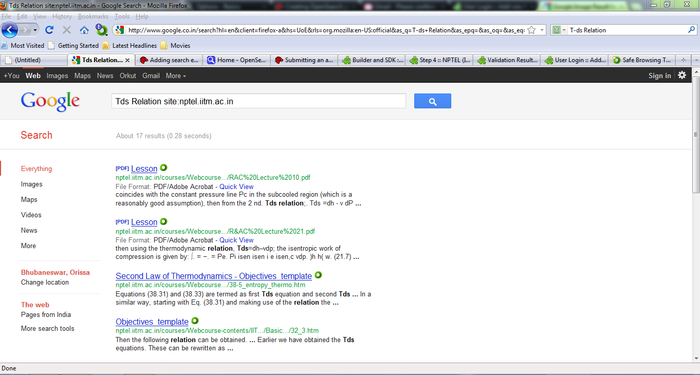Screen dimensions: 700x375
Task: Click Change location in the sidebar
Action: [45, 282]
